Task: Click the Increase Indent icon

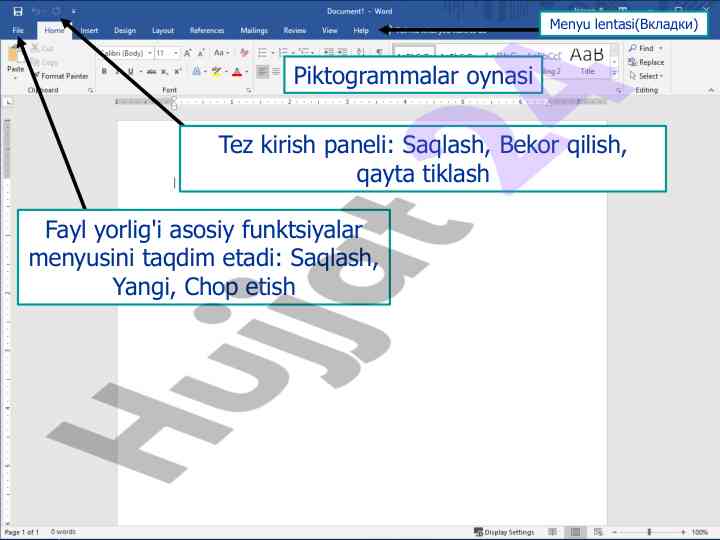Action: click(x=342, y=52)
